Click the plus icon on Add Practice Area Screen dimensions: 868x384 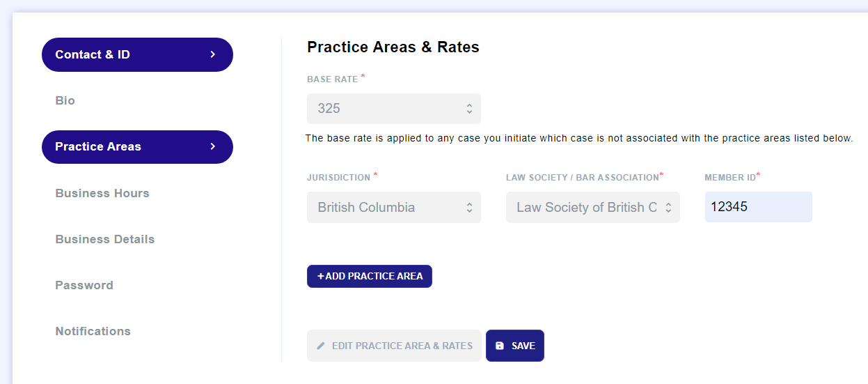321,276
